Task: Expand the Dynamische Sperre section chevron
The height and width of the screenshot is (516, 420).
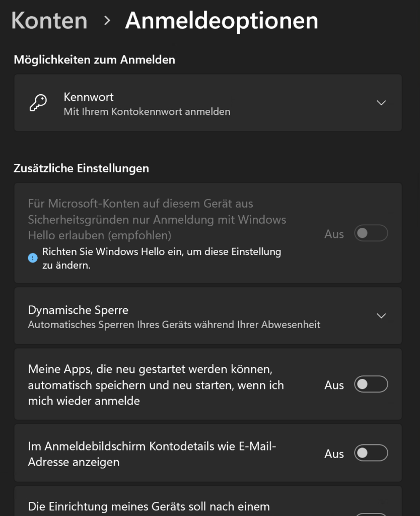Action: (x=381, y=316)
